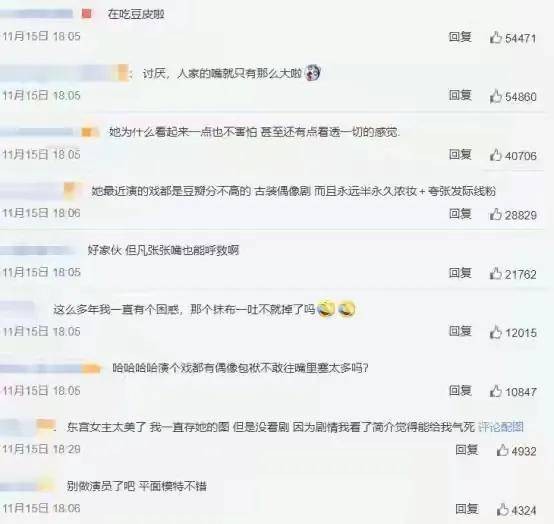Reply to the 别做演员了吧 comment
Screen dimensions: 554x524
click(467, 508)
